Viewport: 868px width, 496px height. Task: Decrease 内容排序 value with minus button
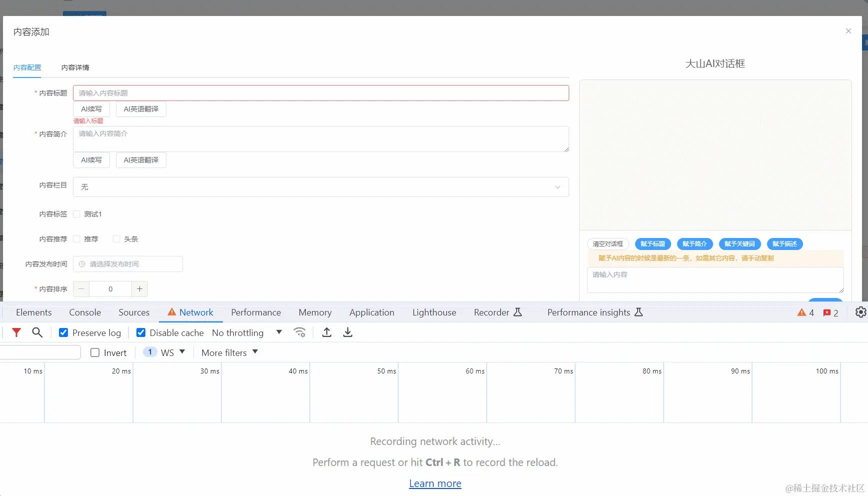click(81, 289)
